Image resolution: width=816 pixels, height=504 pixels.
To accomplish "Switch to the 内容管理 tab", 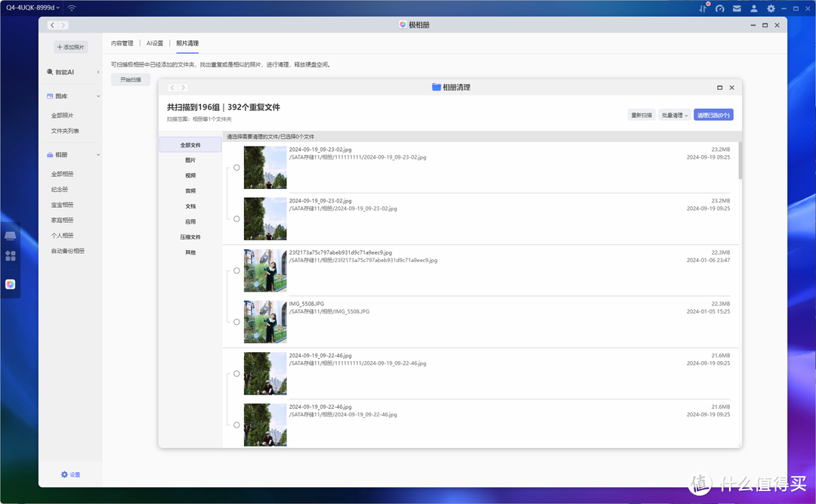I will (122, 43).
